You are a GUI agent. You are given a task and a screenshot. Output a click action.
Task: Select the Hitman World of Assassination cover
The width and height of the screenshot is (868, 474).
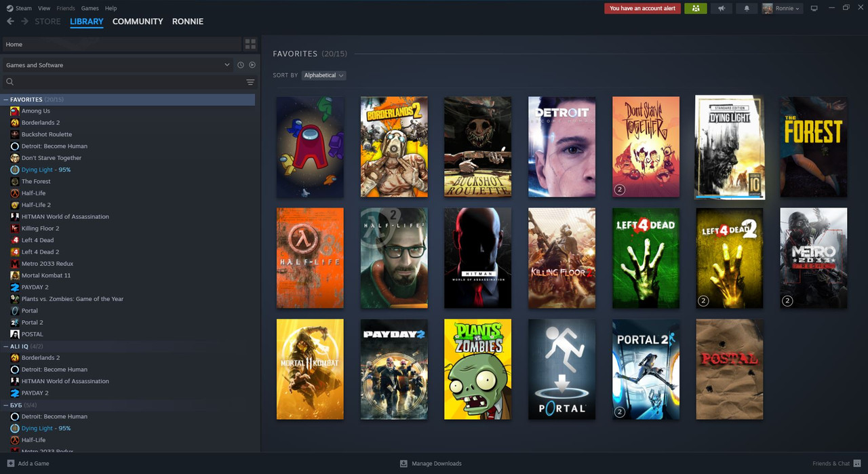tap(477, 258)
